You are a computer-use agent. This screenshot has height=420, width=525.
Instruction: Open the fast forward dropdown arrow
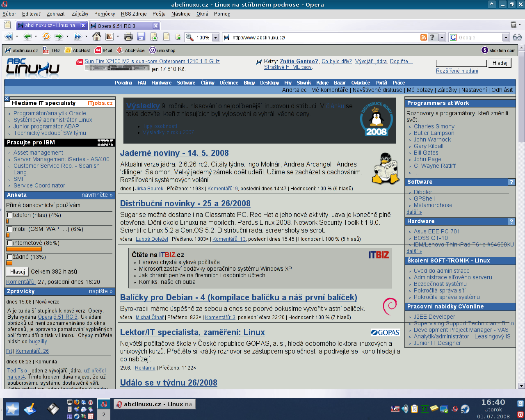86,37
